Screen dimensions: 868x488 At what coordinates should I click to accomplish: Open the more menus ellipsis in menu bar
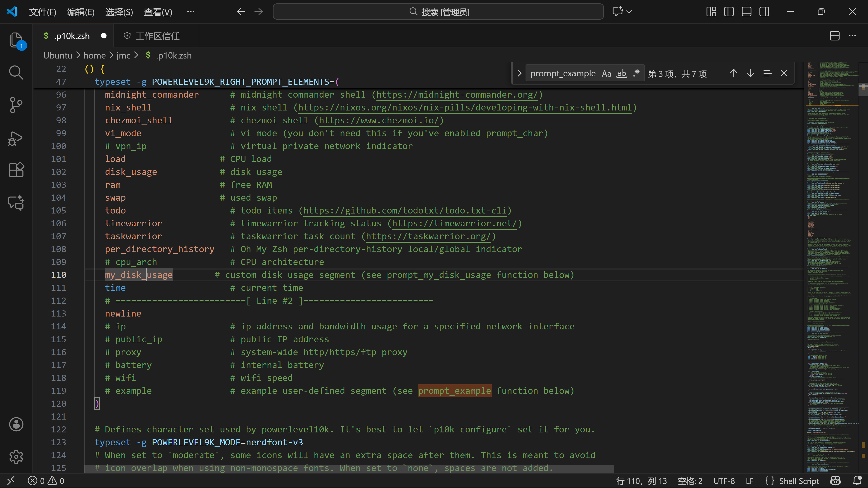tap(191, 12)
